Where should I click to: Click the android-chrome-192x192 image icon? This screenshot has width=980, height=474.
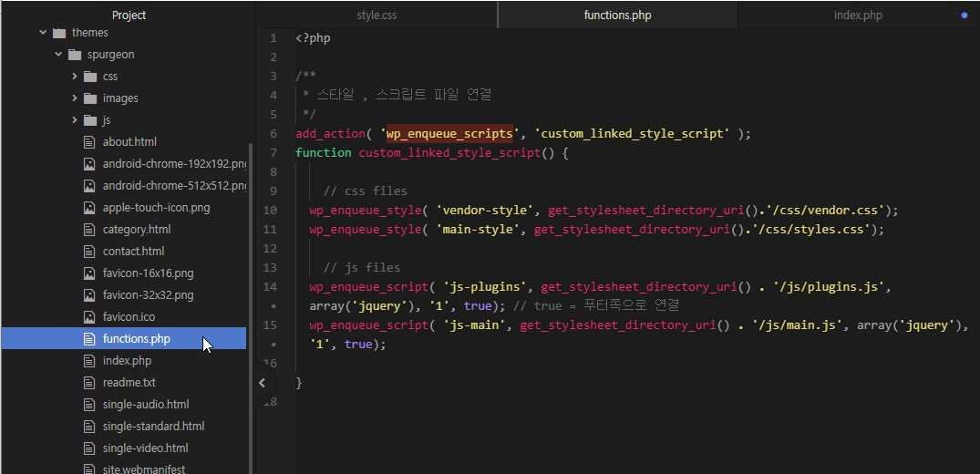(89, 164)
